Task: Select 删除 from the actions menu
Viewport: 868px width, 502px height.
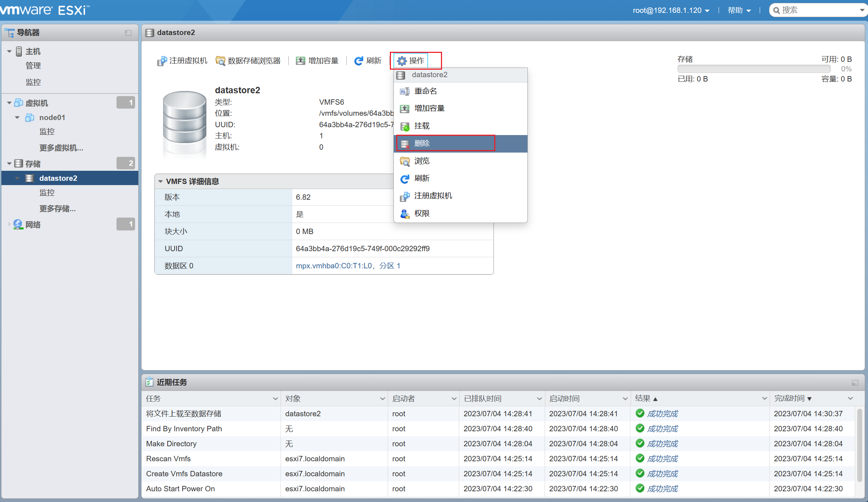Action: click(461, 144)
